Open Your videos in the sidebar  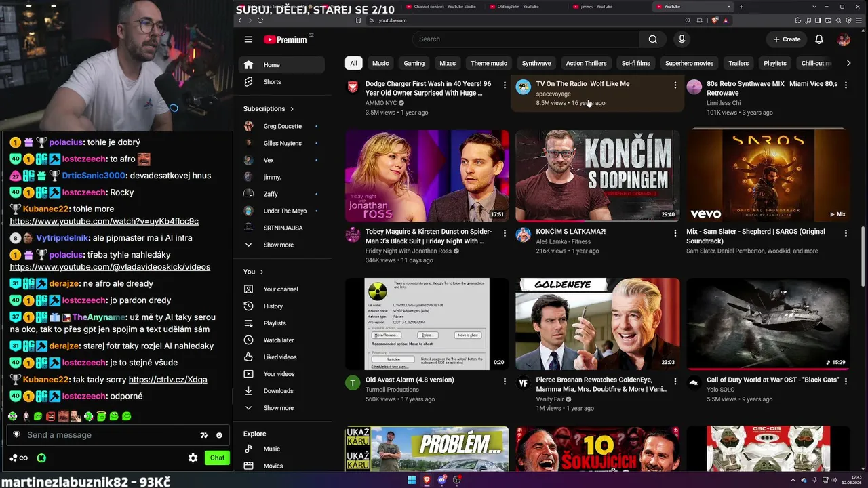click(x=281, y=374)
